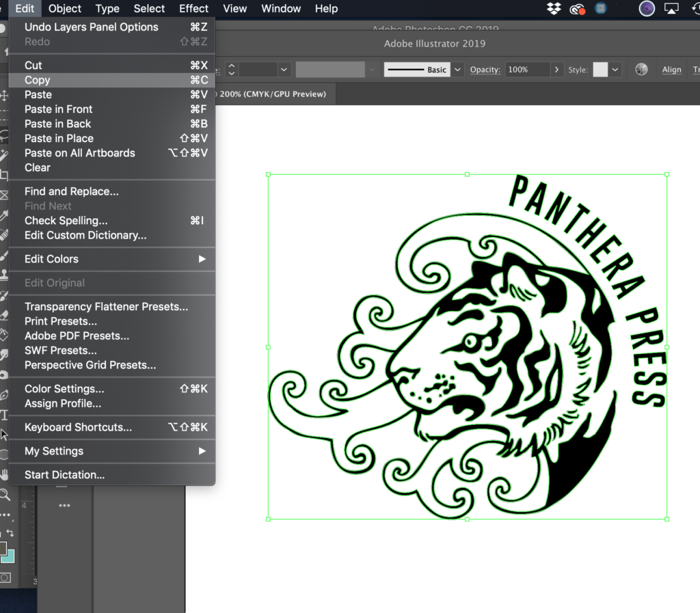Click the bottom-right selection bounding box handle
This screenshot has height=613, width=700.
[x=667, y=519]
